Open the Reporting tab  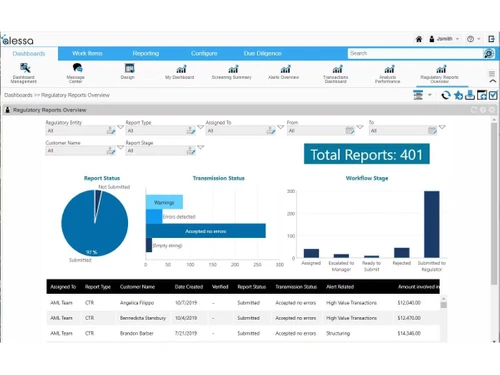[146, 53]
